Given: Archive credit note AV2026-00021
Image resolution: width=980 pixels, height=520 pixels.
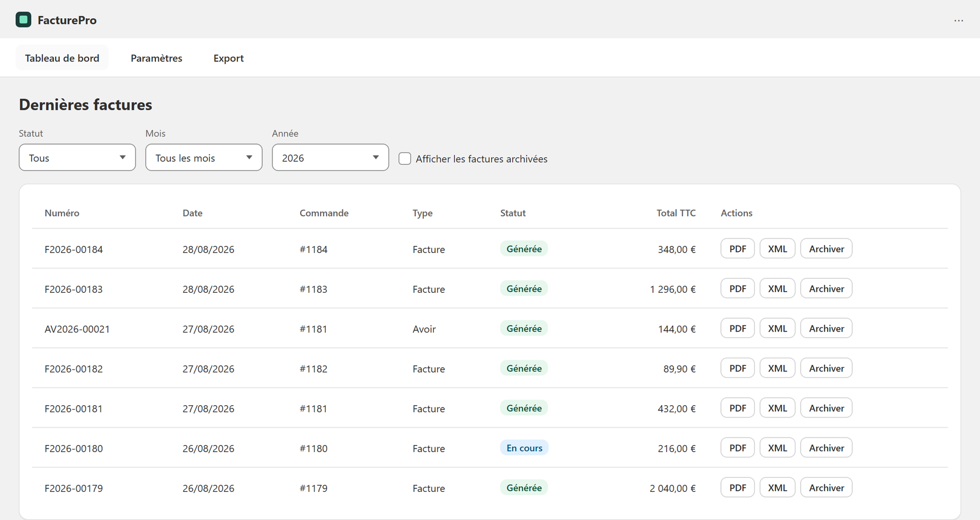Looking at the screenshot, I should [826, 329].
